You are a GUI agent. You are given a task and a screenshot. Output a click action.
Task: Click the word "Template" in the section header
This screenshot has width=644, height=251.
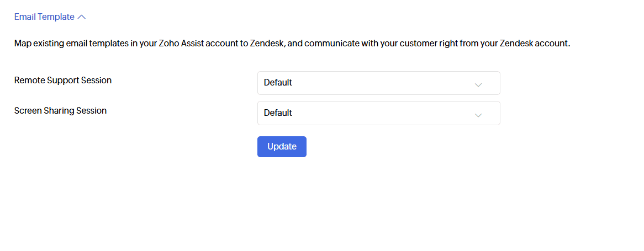pyautogui.click(x=56, y=17)
